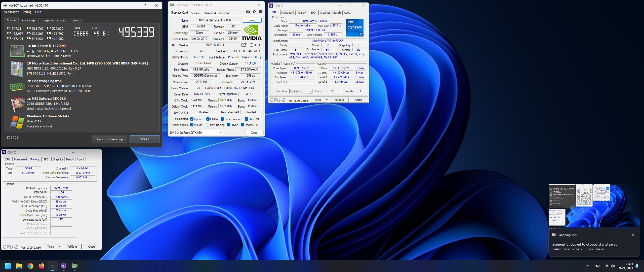The height and width of the screenshot is (272, 644).
Task: Switch to the Sensors tab in GPU-Z
Action: 195,13
